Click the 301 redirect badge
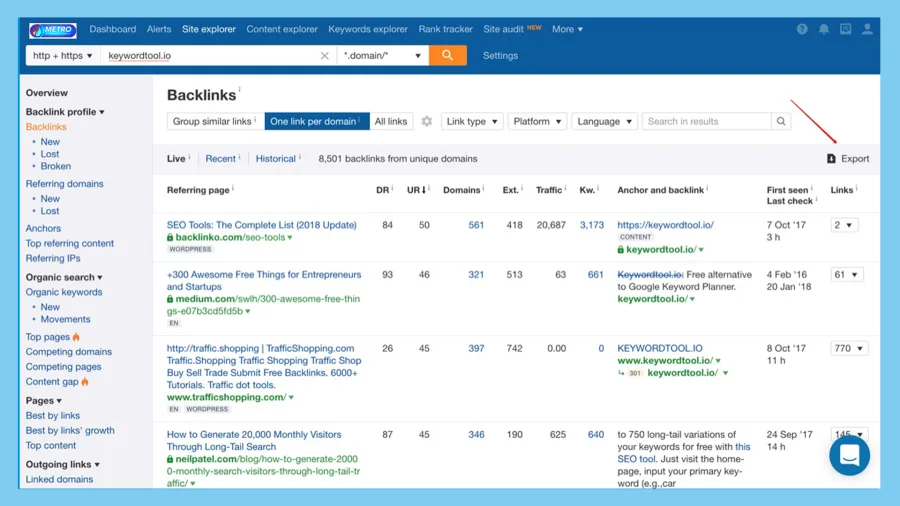This screenshot has height=506, width=900. 634,373
